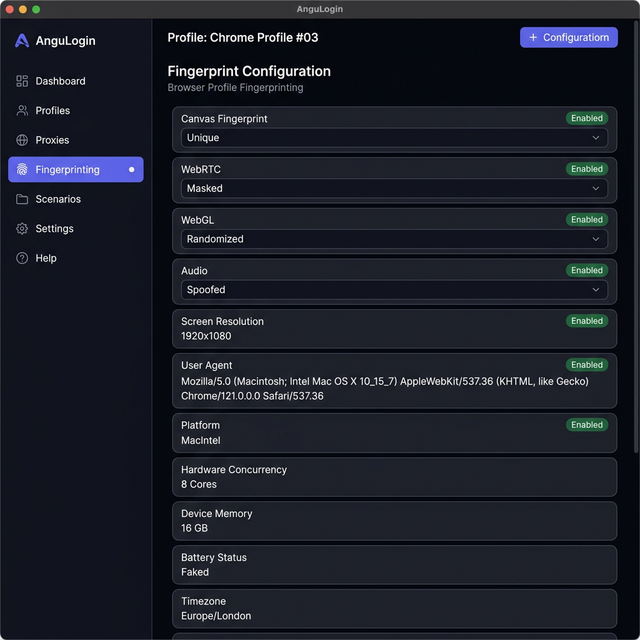Screen dimensions: 640x640
Task: Toggle WebRTC Enabled badge
Action: click(x=587, y=169)
